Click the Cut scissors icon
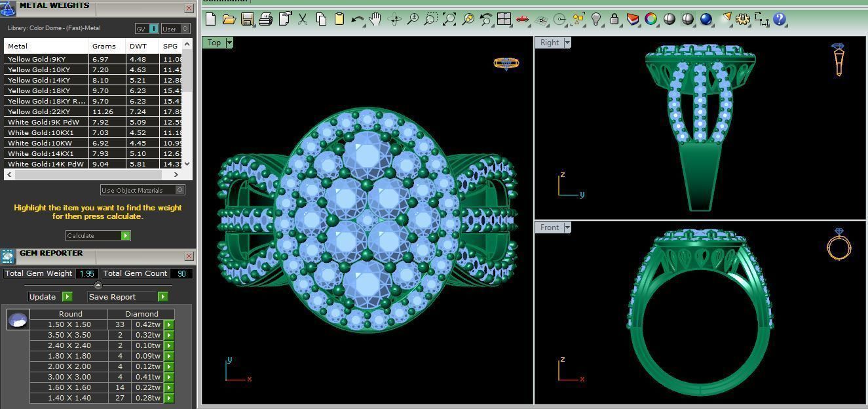The height and width of the screenshot is (409, 868). coord(303,19)
